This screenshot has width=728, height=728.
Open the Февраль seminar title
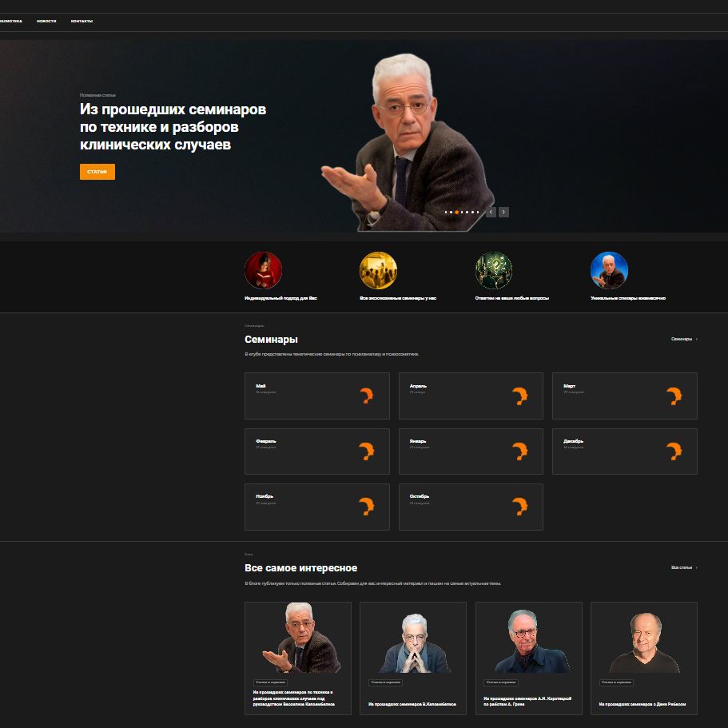tap(265, 441)
